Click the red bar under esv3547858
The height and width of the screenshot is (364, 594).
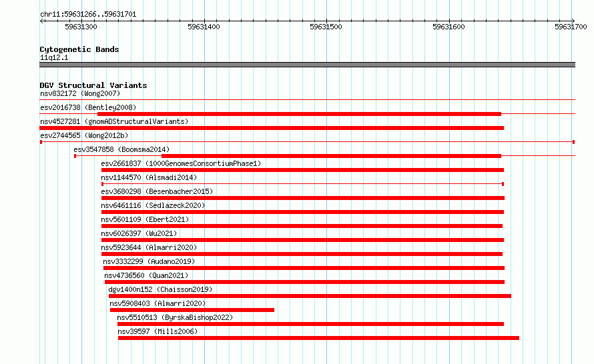pyautogui.click(x=331, y=156)
